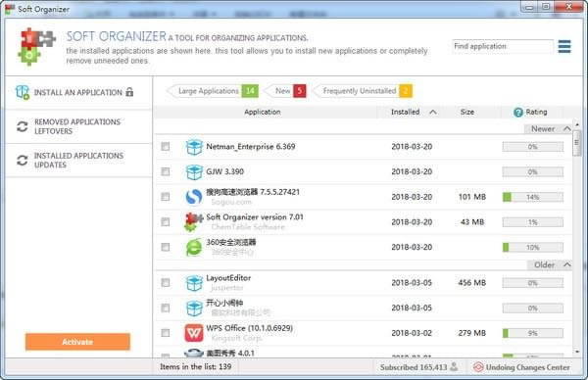588x380 pixels.
Task: Click the Sogou browser icon
Action: click(x=194, y=197)
